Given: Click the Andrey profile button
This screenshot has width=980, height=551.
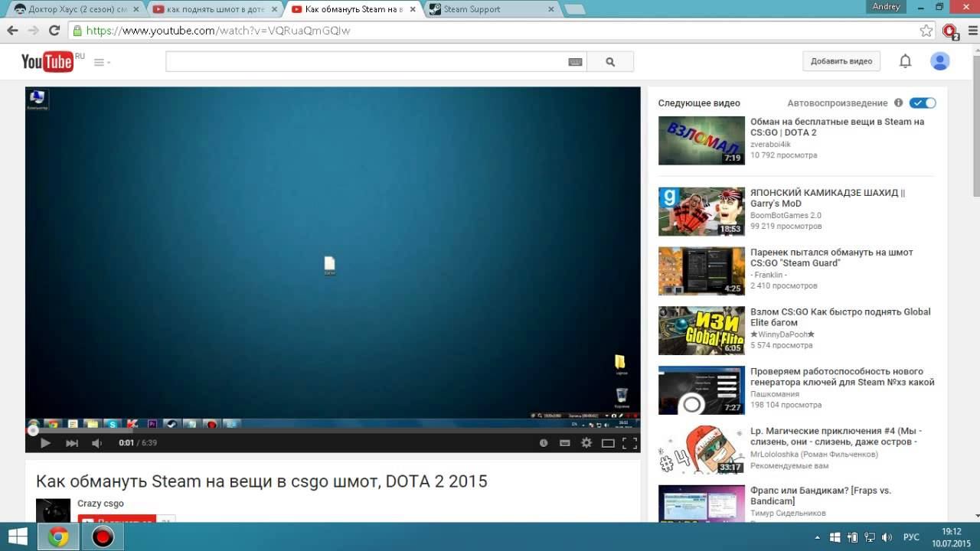Looking at the screenshot, I should [887, 6].
